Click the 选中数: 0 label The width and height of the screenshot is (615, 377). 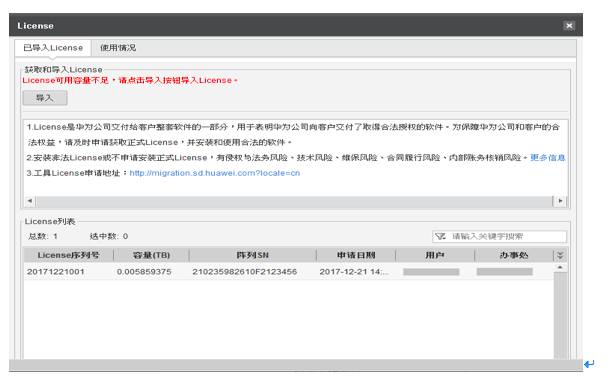click(x=109, y=237)
